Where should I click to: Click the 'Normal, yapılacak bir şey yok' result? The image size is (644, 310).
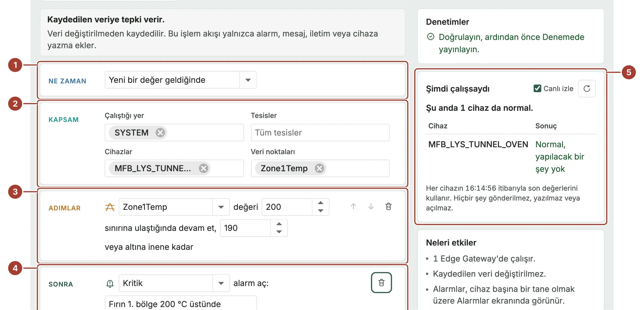[x=560, y=157]
